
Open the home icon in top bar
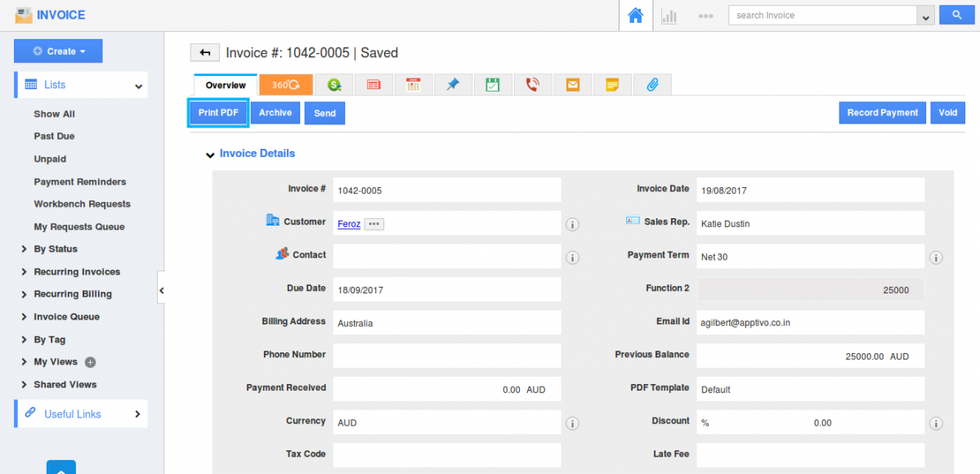click(x=635, y=16)
